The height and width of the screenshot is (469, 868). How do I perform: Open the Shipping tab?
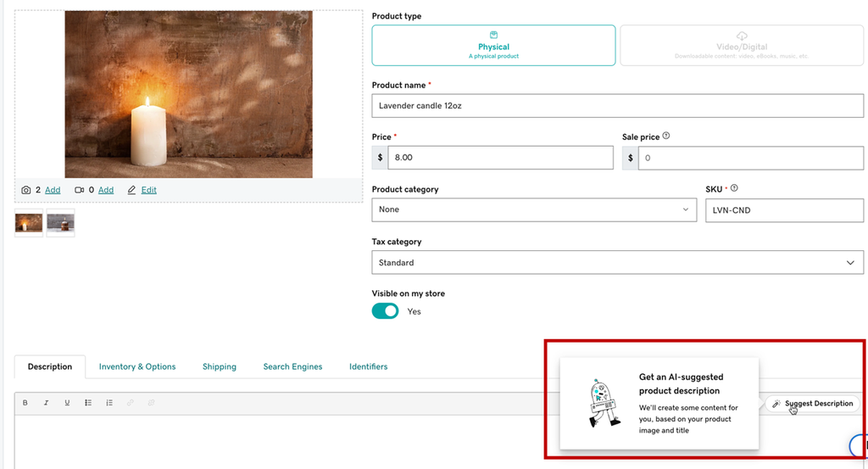[220, 366]
